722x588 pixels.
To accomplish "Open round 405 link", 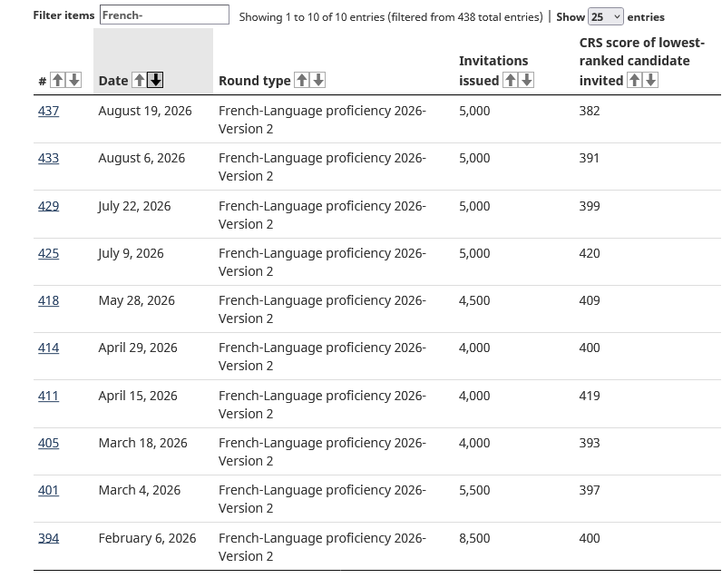I will pos(48,443).
